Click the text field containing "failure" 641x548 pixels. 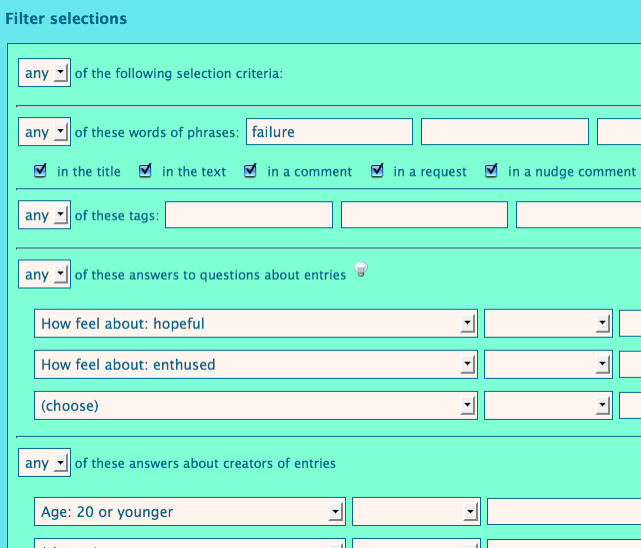tap(329, 132)
